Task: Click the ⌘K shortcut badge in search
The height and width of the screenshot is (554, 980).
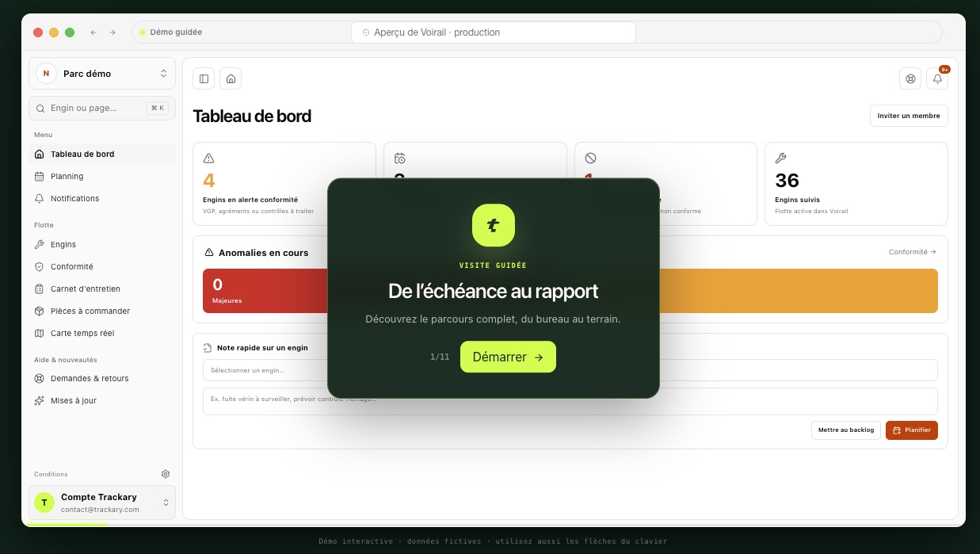Action: pyautogui.click(x=158, y=108)
